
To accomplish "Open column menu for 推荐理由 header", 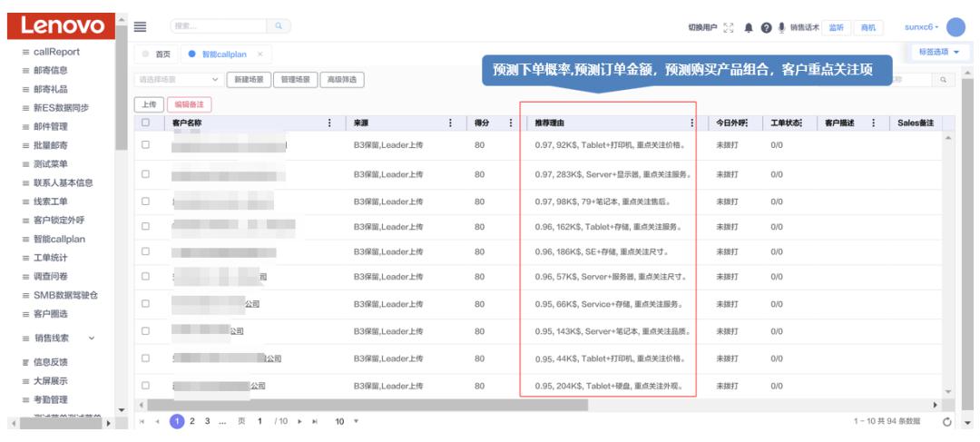I will pos(691,123).
